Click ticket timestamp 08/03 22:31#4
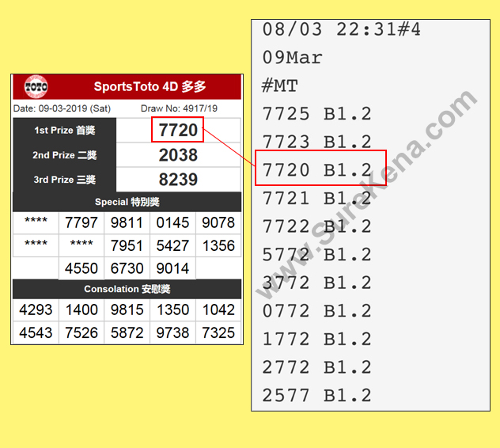The height and width of the screenshot is (448, 500). [342, 29]
